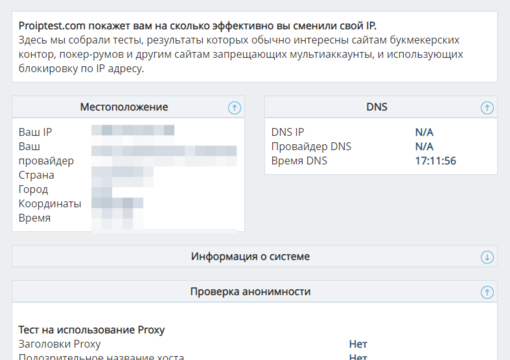Select the Провайдер DNS label

click(311, 146)
